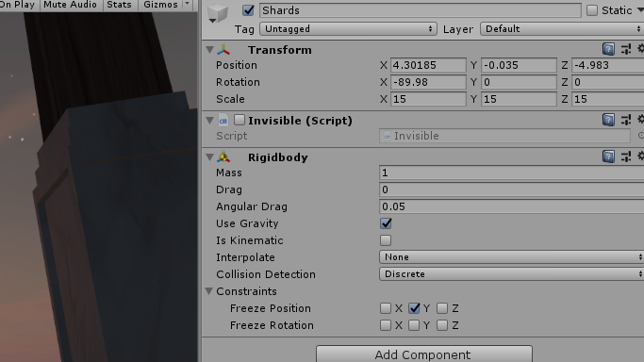Open Rigidbody help reference icon
The image size is (644, 362).
point(608,156)
